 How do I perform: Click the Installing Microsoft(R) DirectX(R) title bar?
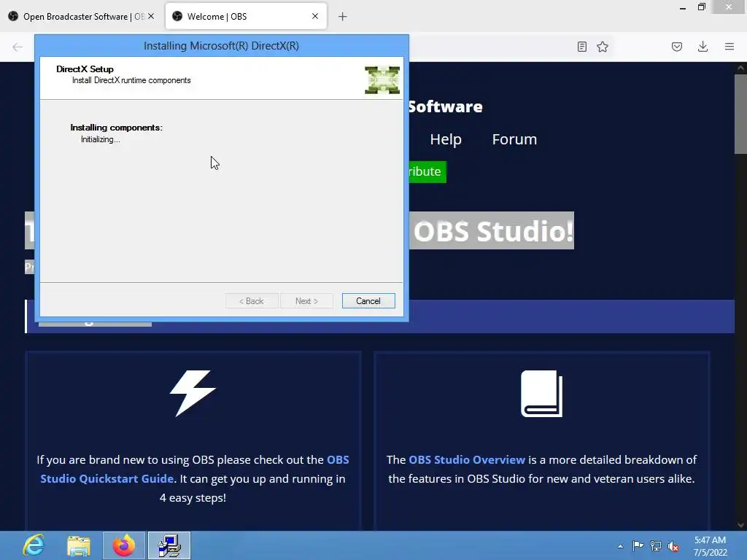pyautogui.click(x=222, y=46)
